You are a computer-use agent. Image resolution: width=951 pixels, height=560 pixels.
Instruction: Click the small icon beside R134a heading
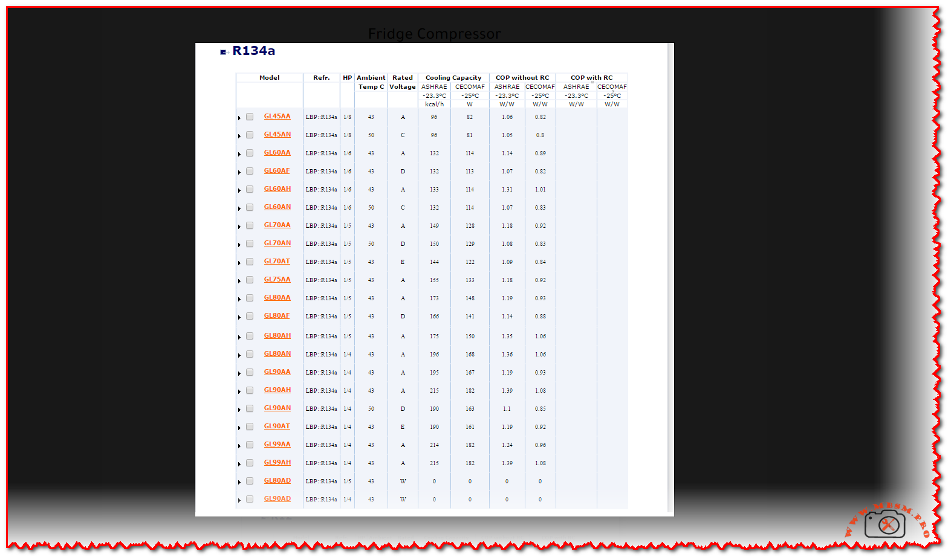224,52
